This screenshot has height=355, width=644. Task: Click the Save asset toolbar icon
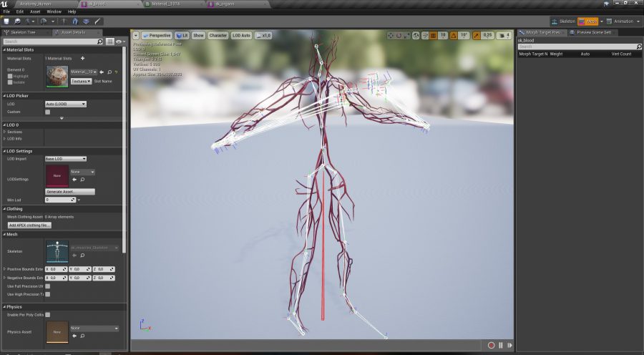click(x=6, y=21)
